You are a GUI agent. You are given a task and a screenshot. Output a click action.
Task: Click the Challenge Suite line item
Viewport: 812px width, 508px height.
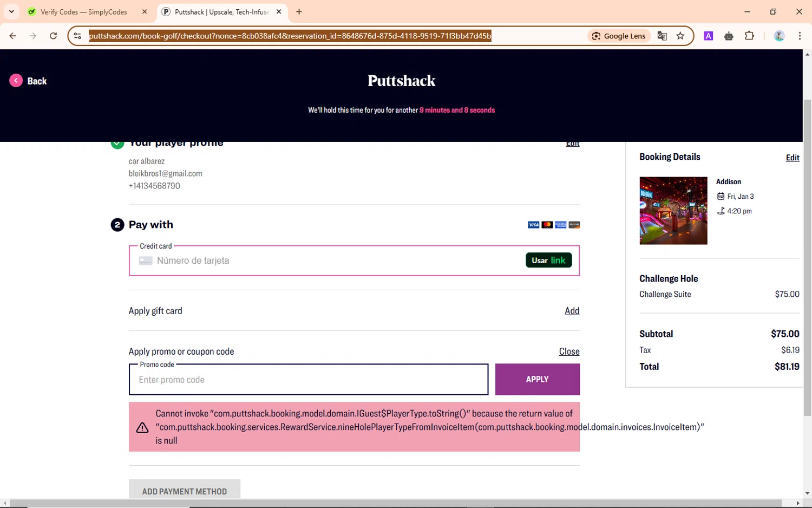(719, 294)
